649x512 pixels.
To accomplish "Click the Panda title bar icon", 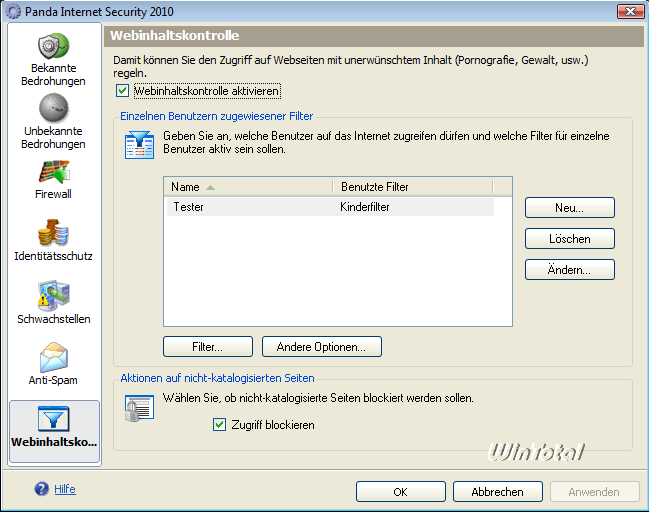I will 13,11.
